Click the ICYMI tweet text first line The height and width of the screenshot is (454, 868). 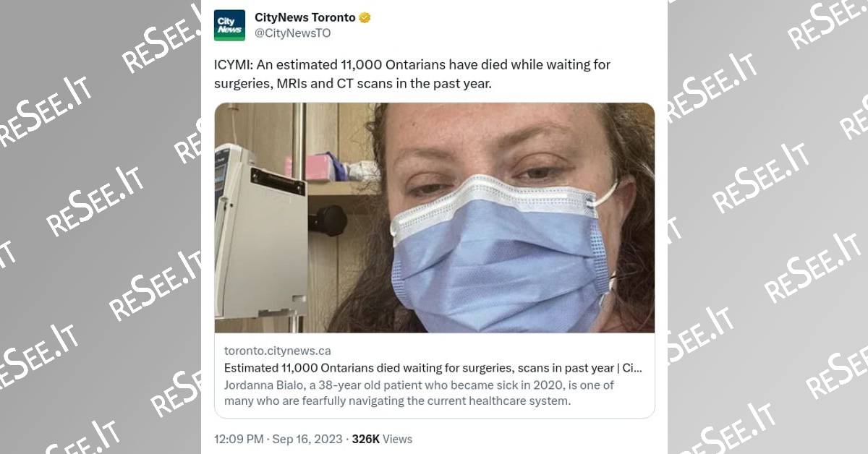(412, 65)
